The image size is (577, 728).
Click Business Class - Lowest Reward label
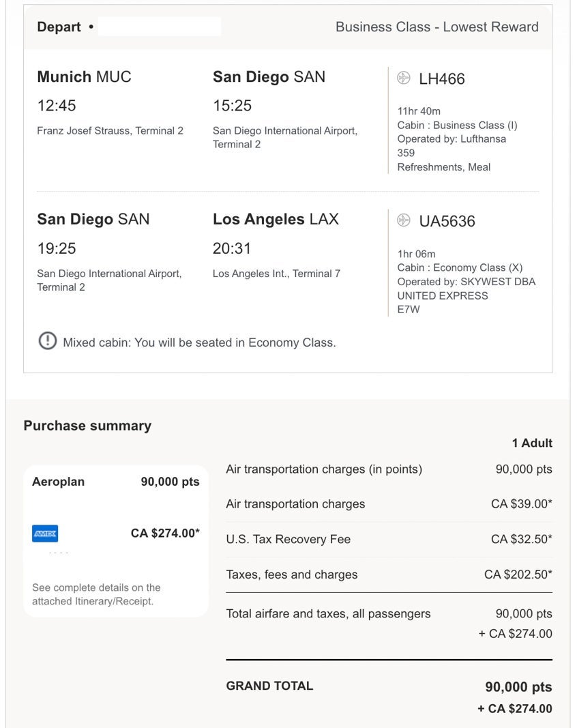[437, 27]
